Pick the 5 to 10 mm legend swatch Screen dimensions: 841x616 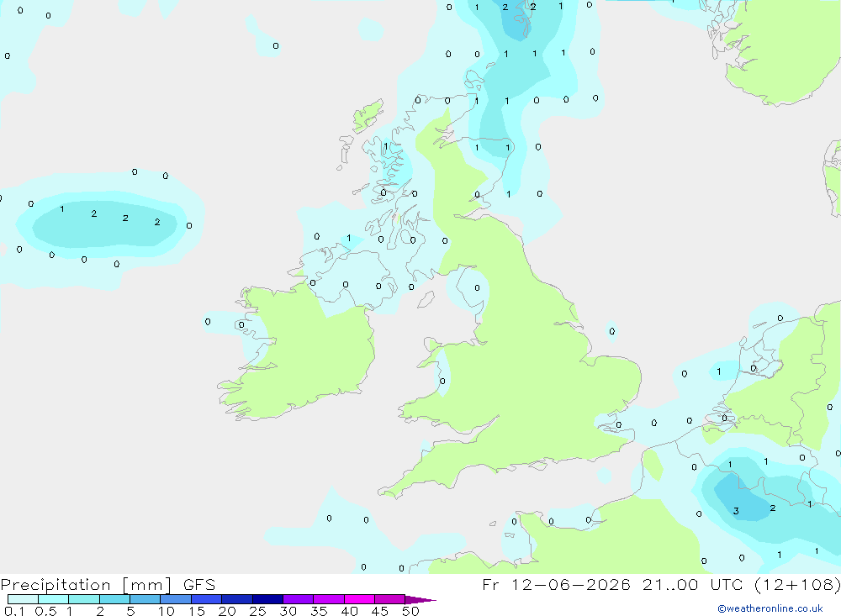(x=145, y=599)
